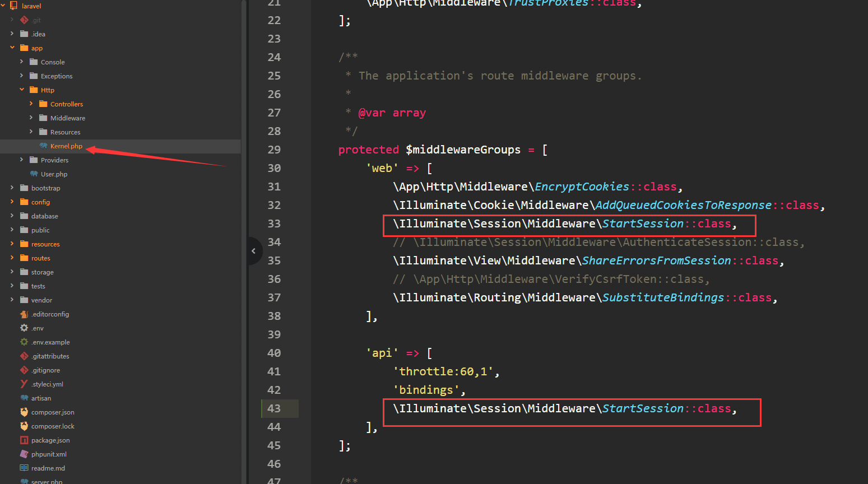Screen dimensions: 868x484
Task: Click the Kernel.php PHP file icon
Action: click(43, 146)
